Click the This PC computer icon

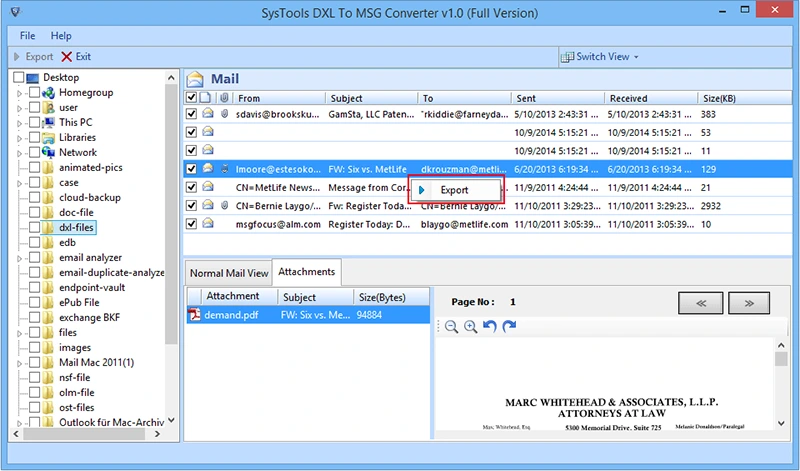point(48,122)
